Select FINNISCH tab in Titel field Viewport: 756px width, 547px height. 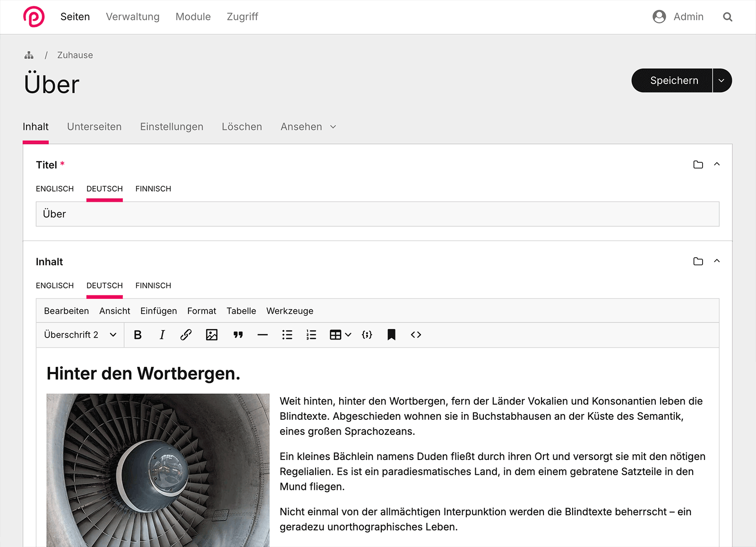(x=153, y=189)
